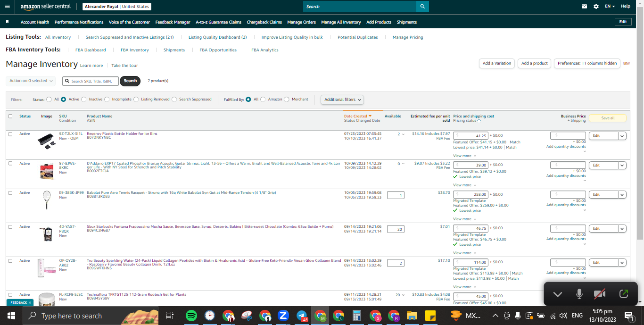Go to the FBA Dashboard tab

tap(91, 50)
